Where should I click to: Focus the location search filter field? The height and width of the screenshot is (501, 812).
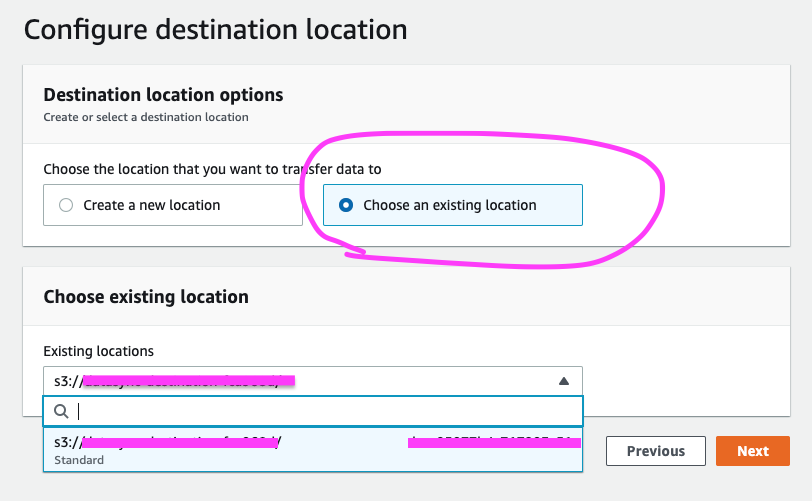click(x=313, y=411)
